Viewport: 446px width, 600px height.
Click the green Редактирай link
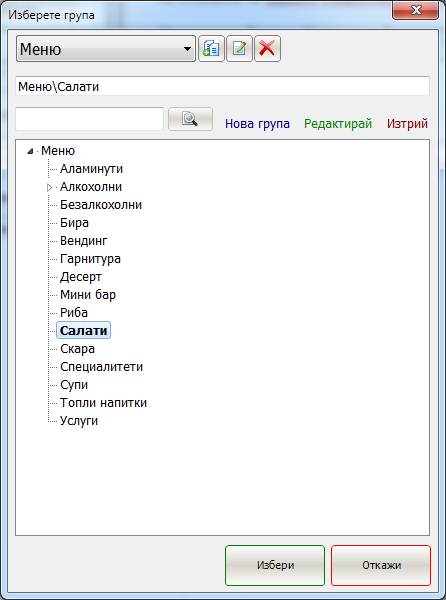click(x=338, y=124)
